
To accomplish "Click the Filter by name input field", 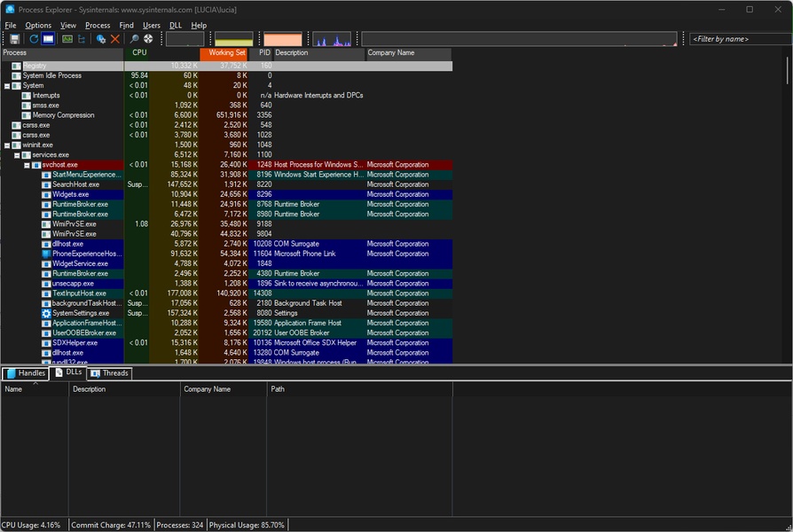I will point(735,39).
